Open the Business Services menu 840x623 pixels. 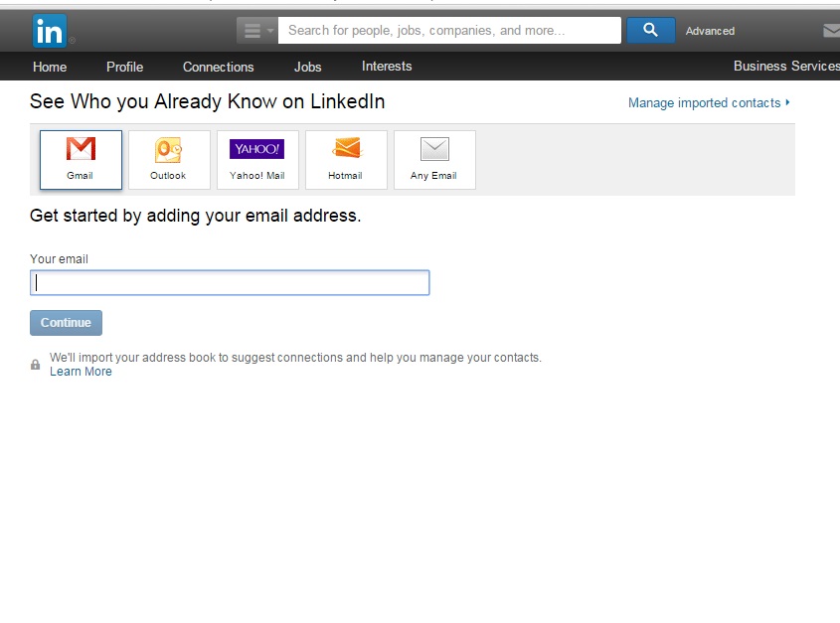(x=785, y=67)
